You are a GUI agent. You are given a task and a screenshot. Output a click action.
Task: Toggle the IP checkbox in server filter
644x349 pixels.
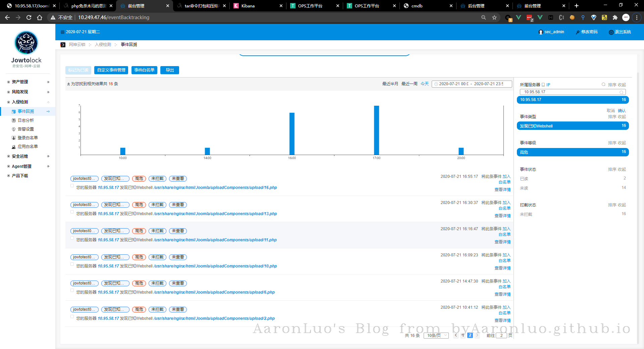(x=543, y=85)
